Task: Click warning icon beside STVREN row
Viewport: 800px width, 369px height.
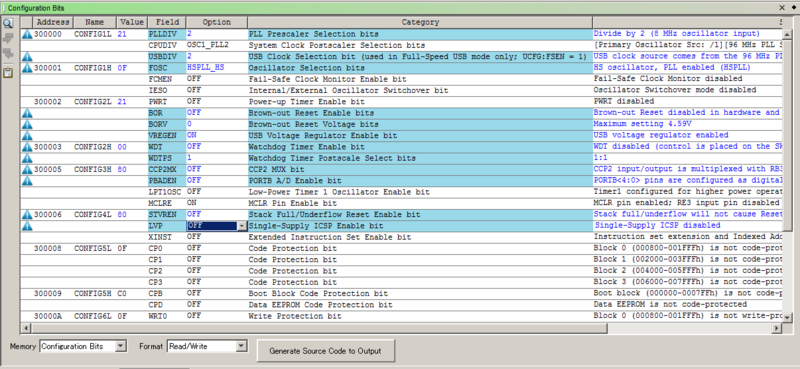Action: pos(27,214)
